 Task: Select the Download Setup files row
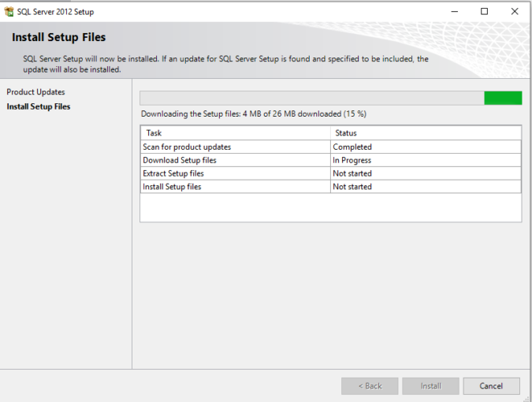click(331, 160)
